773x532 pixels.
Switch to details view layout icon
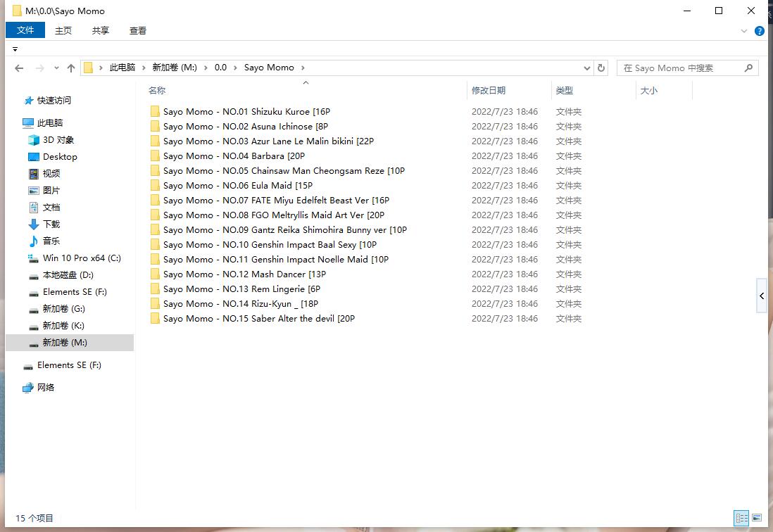pyautogui.click(x=741, y=518)
